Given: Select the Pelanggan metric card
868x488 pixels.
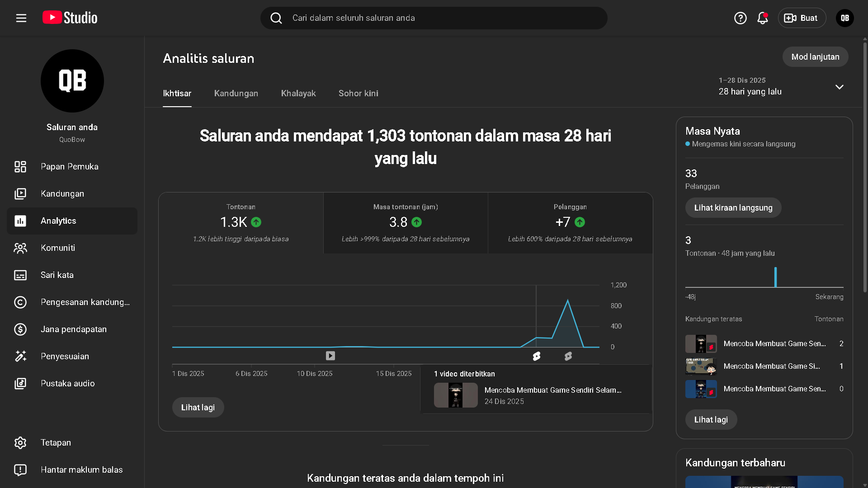Looking at the screenshot, I should [x=570, y=223].
